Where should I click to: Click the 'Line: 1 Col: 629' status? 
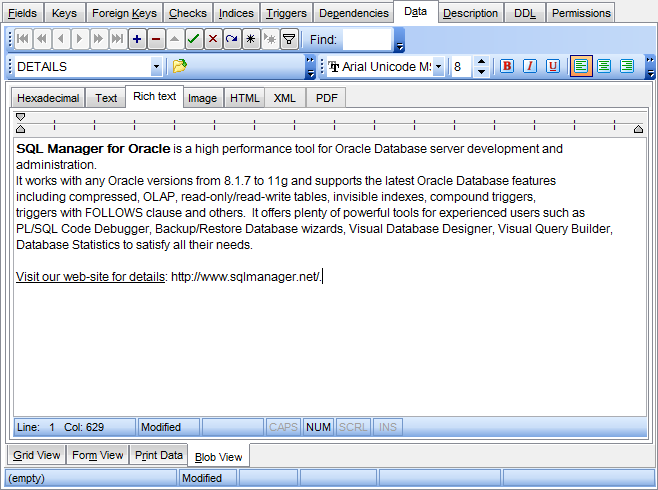point(75,427)
